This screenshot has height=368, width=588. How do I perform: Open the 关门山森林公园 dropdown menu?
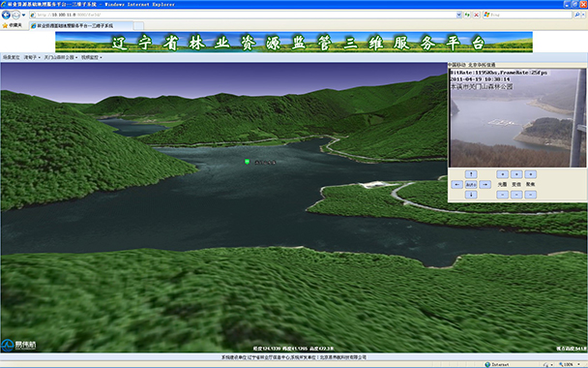[61, 57]
